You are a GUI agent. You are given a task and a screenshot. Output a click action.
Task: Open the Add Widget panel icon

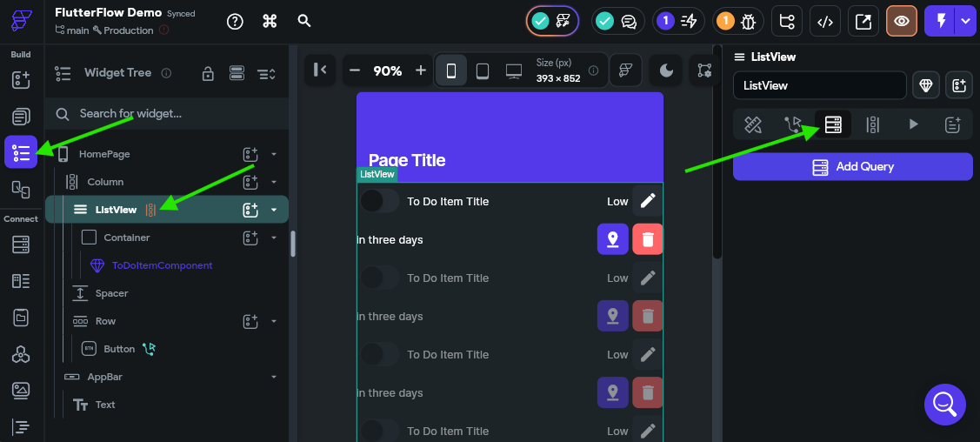click(21, 79)
